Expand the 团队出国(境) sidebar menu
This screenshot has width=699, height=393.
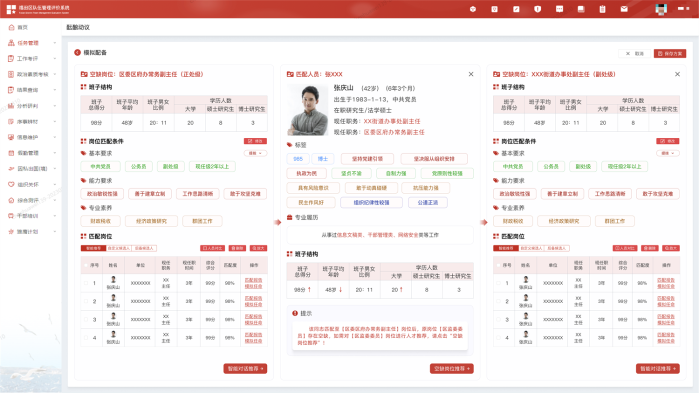(31, 169)
